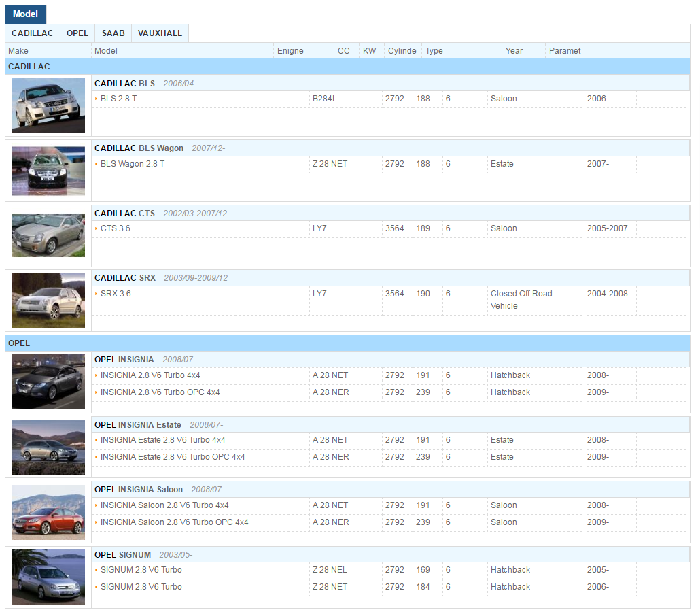Click the Saloon type in BLS 2.8 T row
This screenshot has height=610, width=700.
pos(504,99)
